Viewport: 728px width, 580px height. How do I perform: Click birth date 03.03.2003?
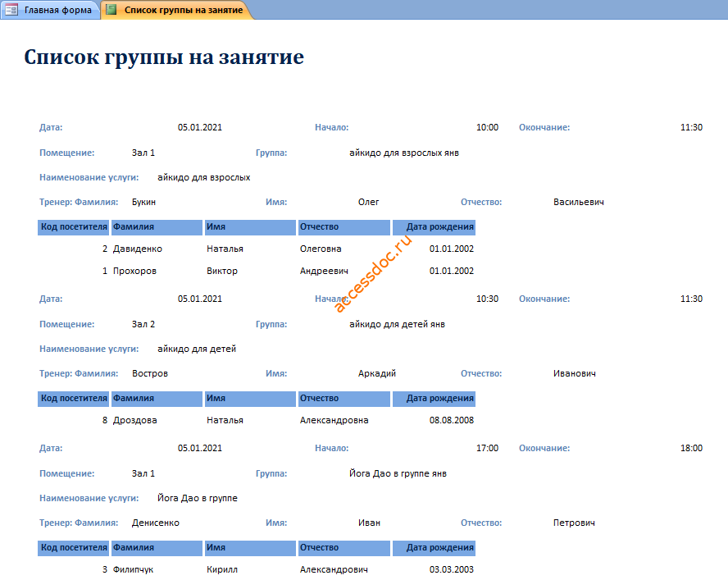click(x=451, y=570)
